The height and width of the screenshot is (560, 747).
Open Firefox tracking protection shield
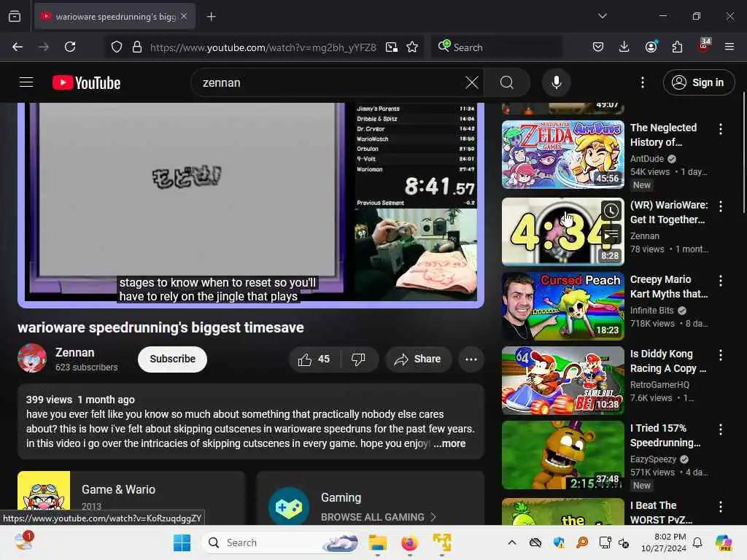117,47
